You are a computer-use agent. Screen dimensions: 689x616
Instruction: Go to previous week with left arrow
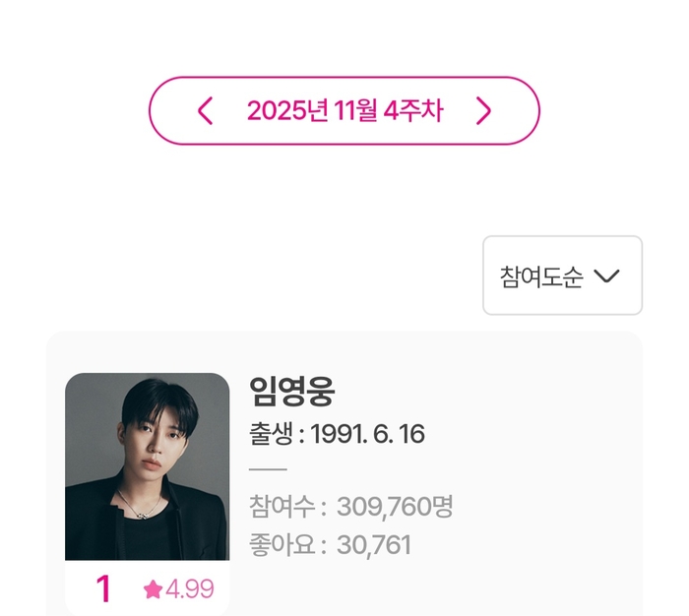(205, 111)
